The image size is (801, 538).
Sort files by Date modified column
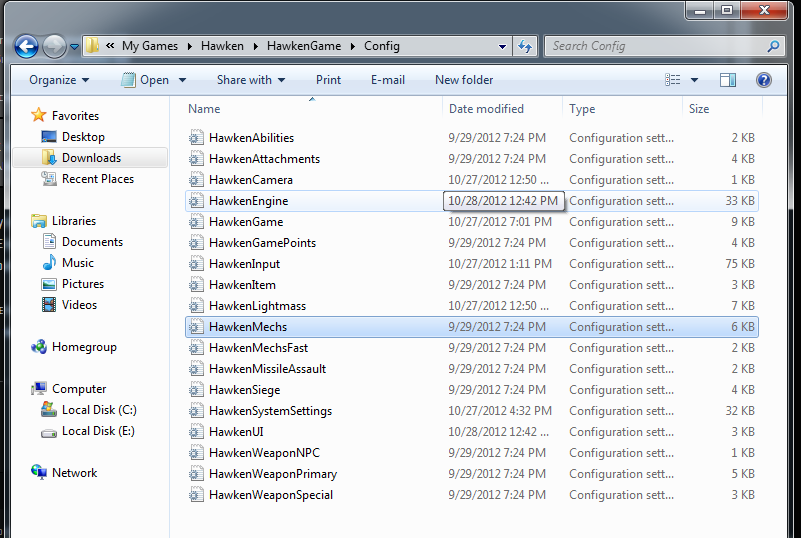[x=486, y=109]
